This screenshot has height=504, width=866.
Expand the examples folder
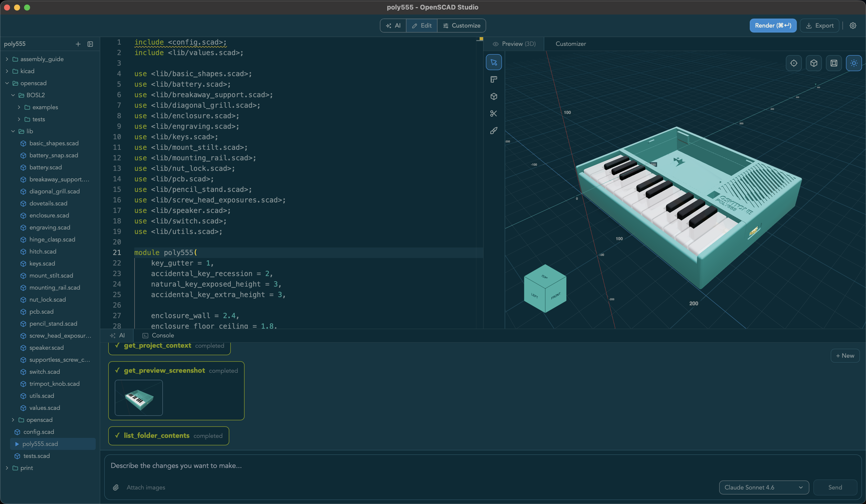pos(19,107)
